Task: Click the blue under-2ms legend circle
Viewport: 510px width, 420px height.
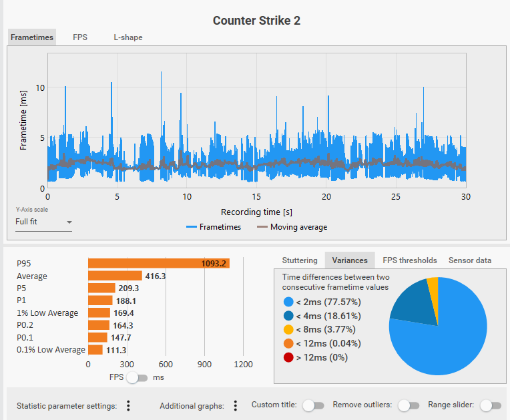Action: (x=288, y=302)
